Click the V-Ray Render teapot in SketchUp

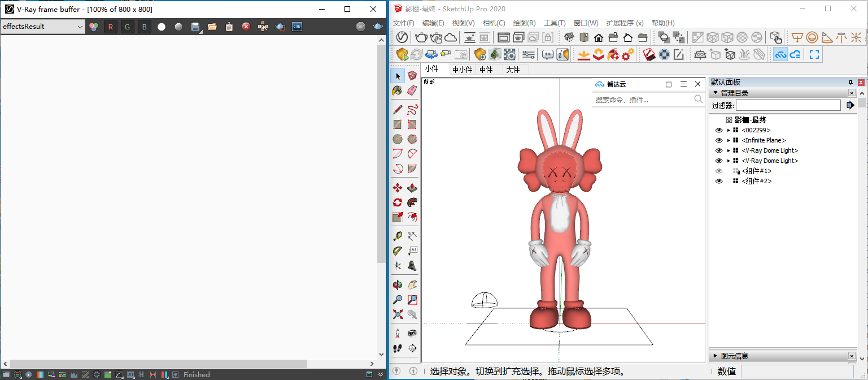(x=421, y=37)
